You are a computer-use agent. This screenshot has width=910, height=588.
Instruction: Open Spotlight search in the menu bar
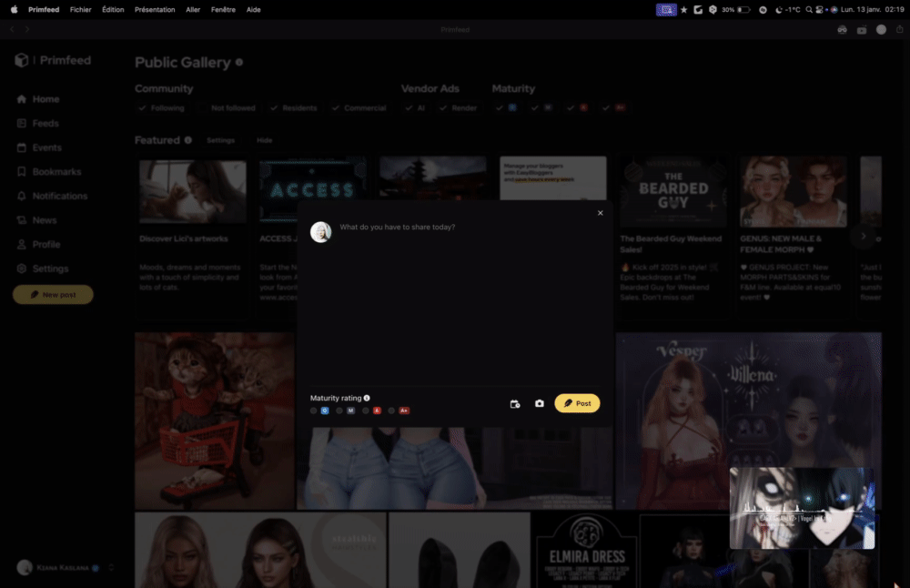pyautogui.click(x=808, y=9)
